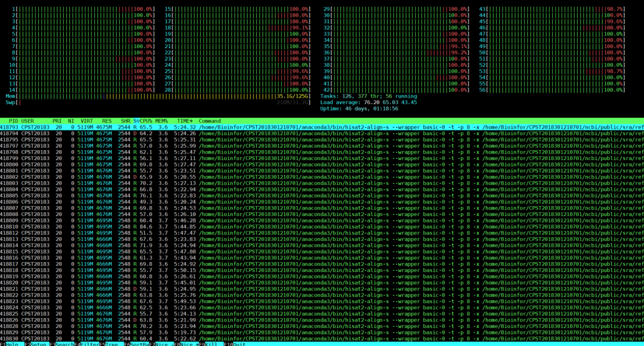The width and height of the screenshot is (644, 346).
Task: Select the process row with PID 418806
Action: pos(322,202)
